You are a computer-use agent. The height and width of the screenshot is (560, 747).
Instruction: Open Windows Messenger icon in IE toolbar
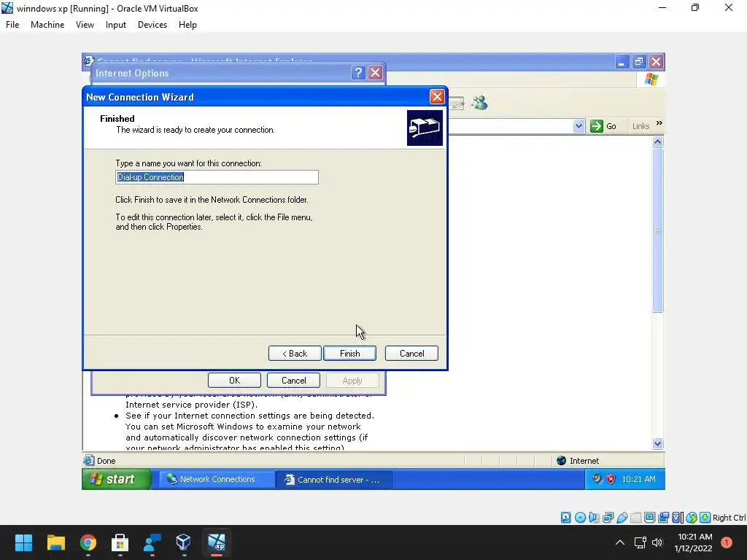[480, 103]
